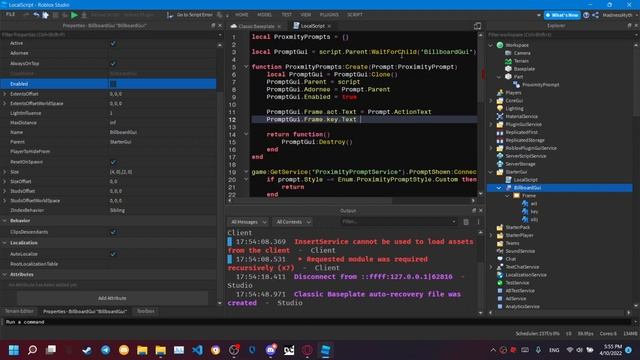Screen dimensions: 640x360
Task: Open Telegram from the taskbar
Action: click(105, 350)
